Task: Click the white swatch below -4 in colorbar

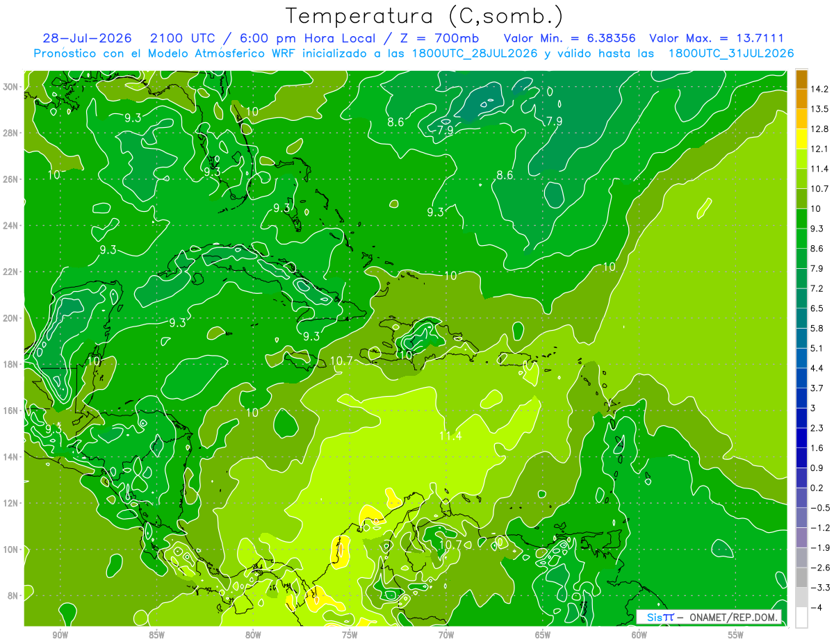Action: coord(801,617)
